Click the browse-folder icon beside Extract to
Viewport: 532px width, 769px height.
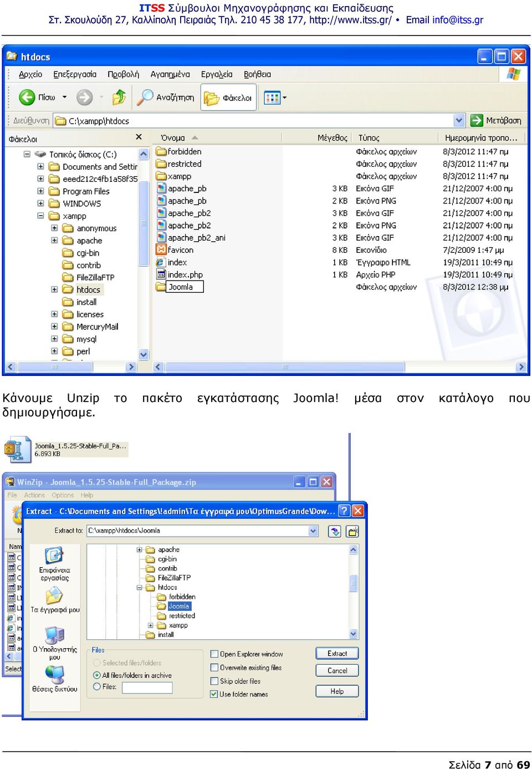(334, 531)
